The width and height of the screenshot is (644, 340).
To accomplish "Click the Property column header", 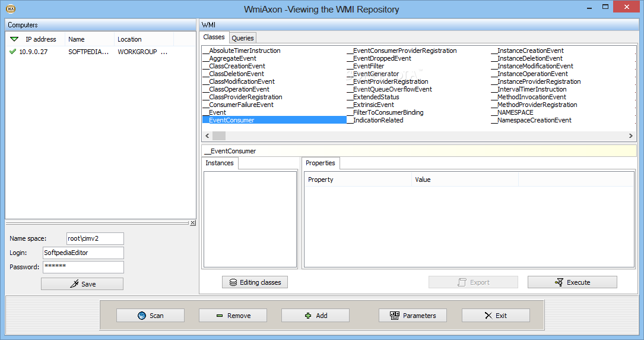I will pyautogui.click(x=358, y=180).
